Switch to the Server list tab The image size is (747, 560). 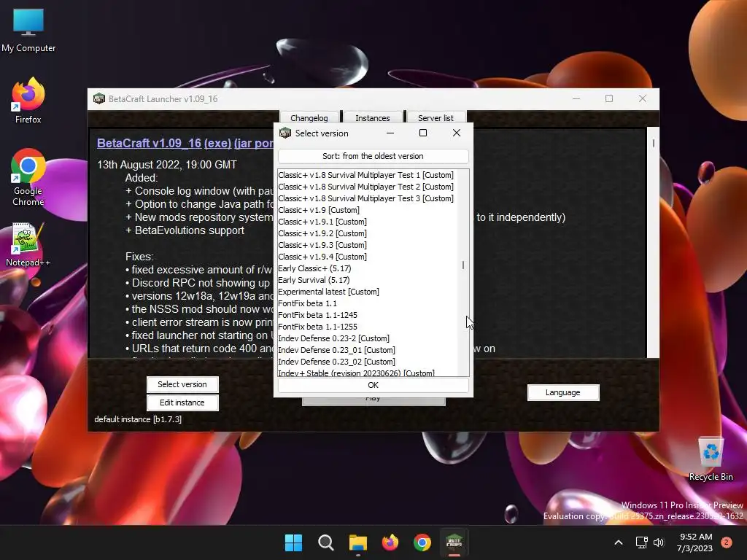pyautogui.click(x=436, y=117)
